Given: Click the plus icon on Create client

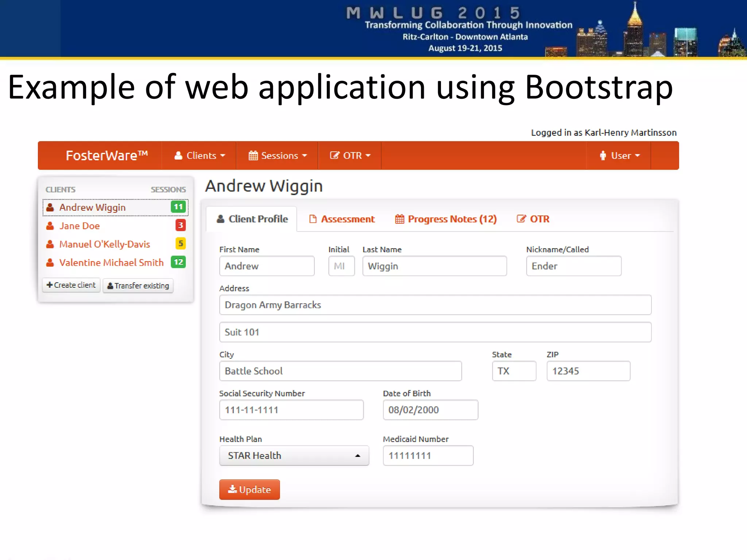Looking at the screenshot, I should pos(50,285).
